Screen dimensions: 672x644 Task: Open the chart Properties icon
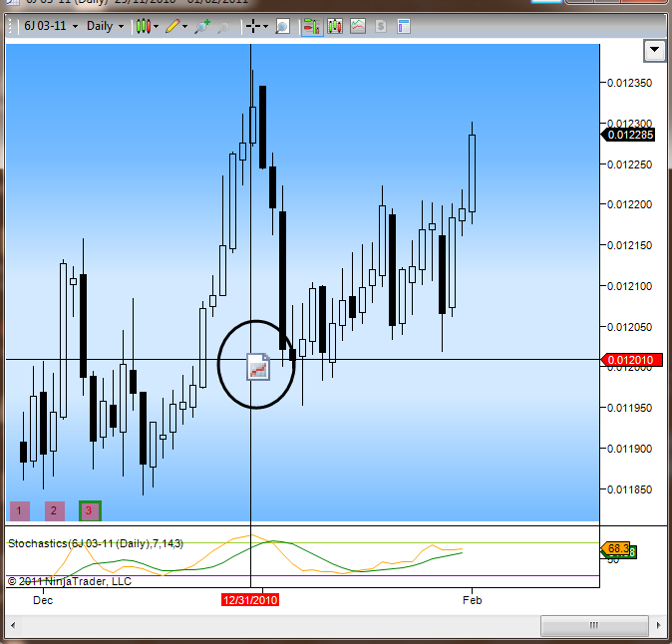click(404, 26)
